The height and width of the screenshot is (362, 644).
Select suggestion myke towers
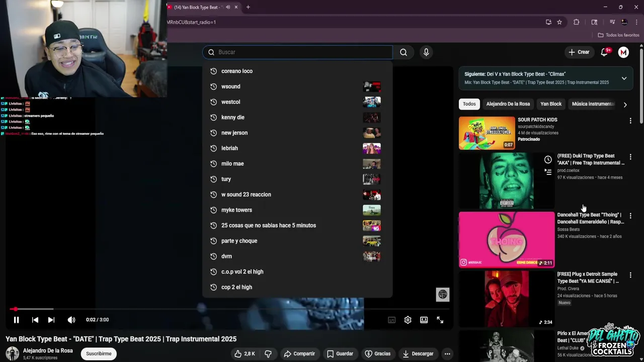coord(297,210)
